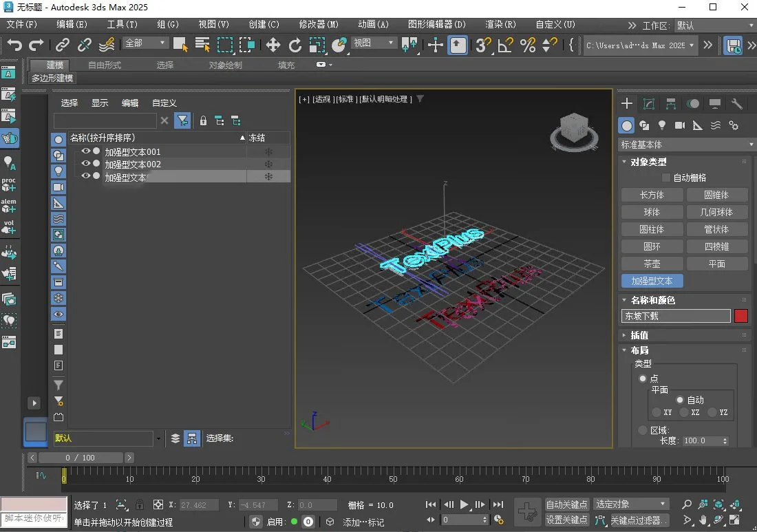The width and height of the screenshot is (757, 532).
Task: Select the 区域 radio button
Action: [643, 430]
